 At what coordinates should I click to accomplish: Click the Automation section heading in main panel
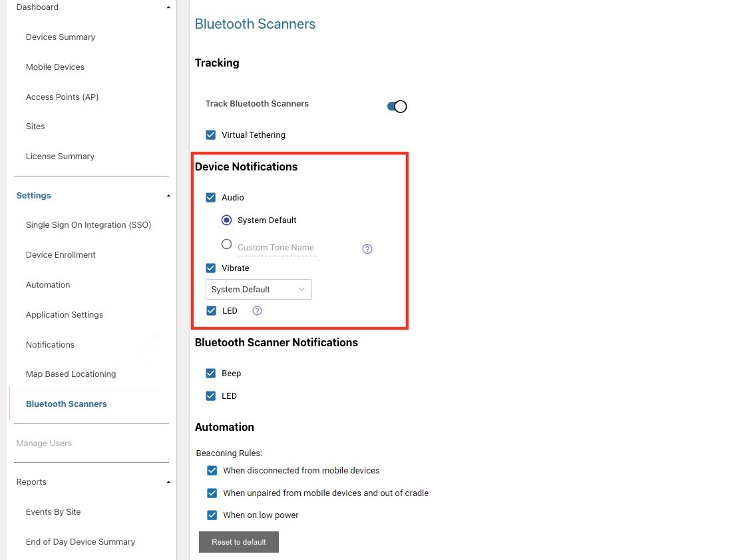tap(224, 427)
